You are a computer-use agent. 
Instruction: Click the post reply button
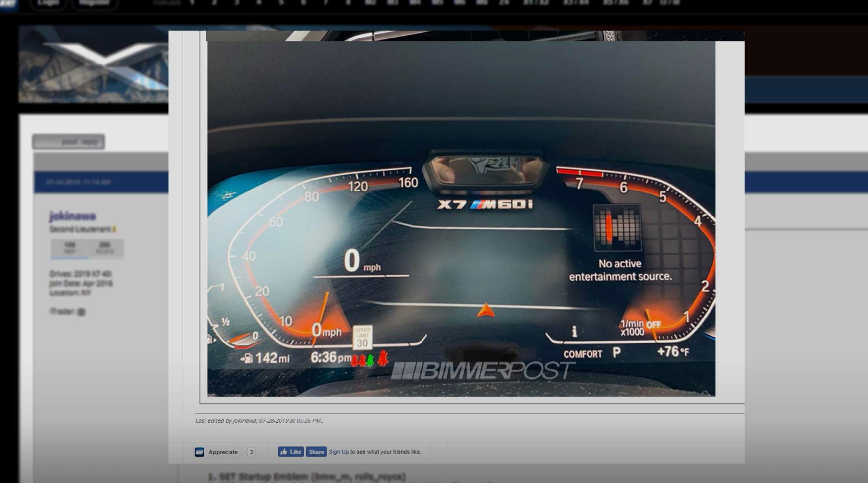click(68, 142)
